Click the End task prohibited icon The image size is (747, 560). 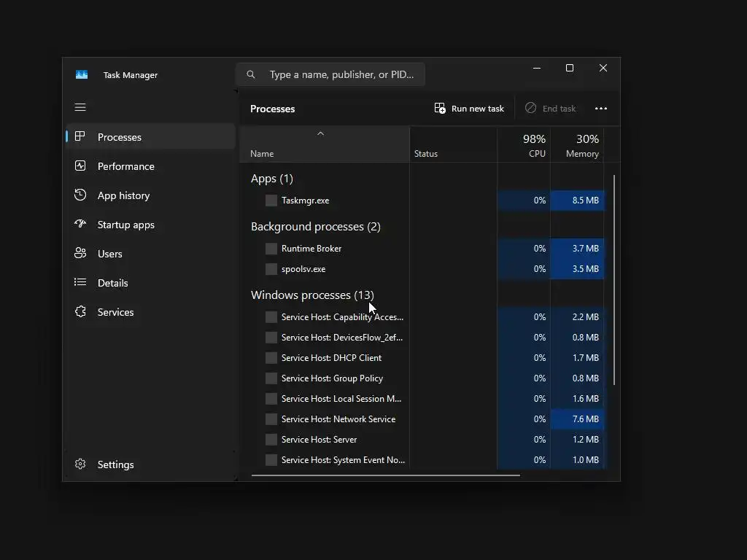(530, 108)
